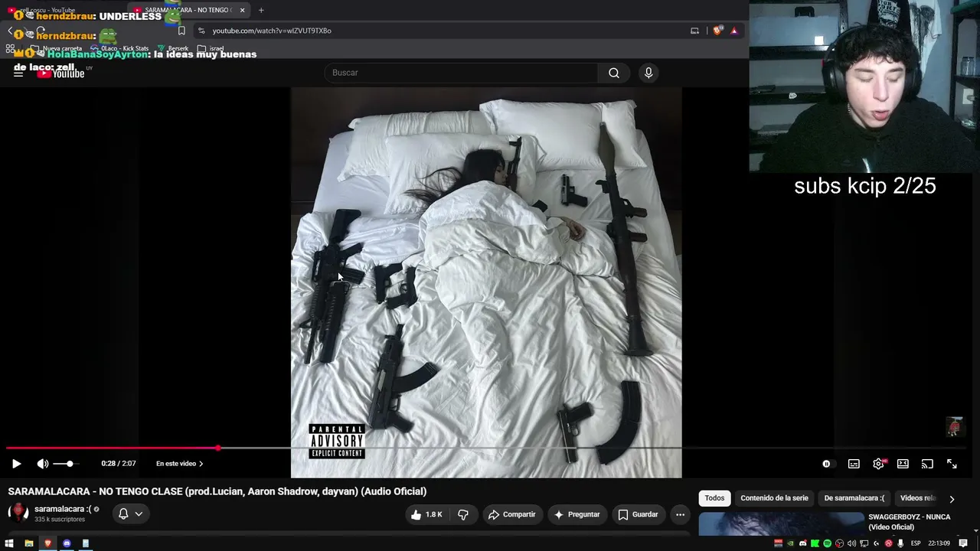Open the Brave Rewards triangle icon
This screenshot has height=551, width=980.
tap(734, 31)
